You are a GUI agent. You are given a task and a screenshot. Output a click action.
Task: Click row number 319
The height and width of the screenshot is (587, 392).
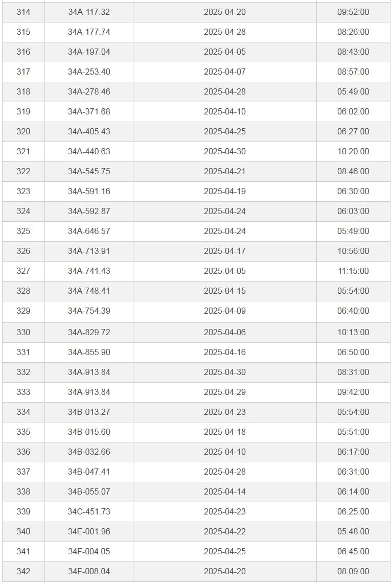(x=23, y=111)
